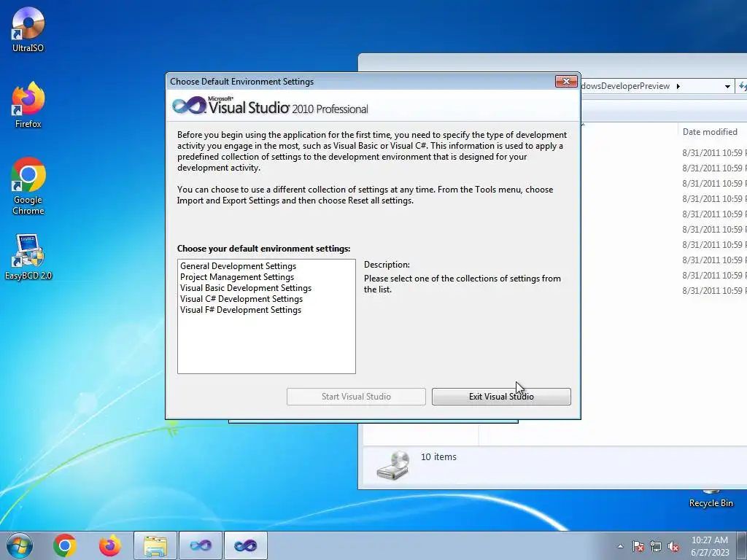Open the Windows Start menu orb
Screen dimensions: 747x560
point(20,545)
